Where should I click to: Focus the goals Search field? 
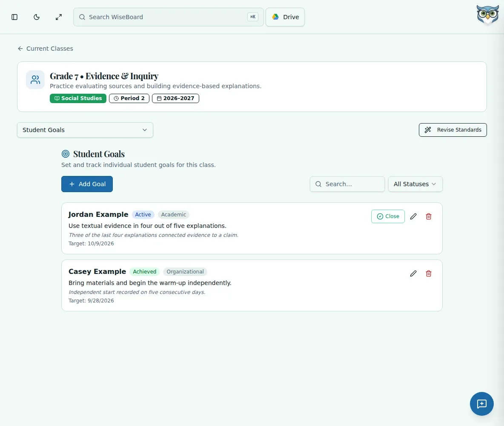(347, 184)
